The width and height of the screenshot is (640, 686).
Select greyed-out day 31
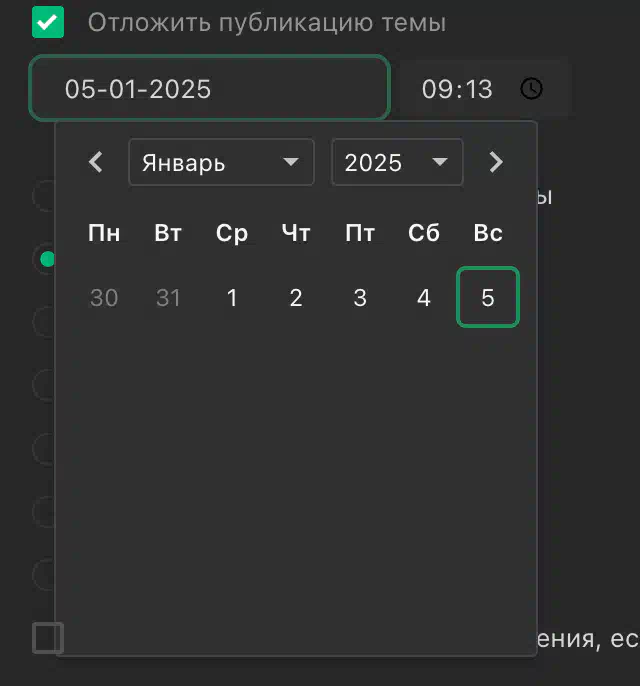click(x=168, y=298)
